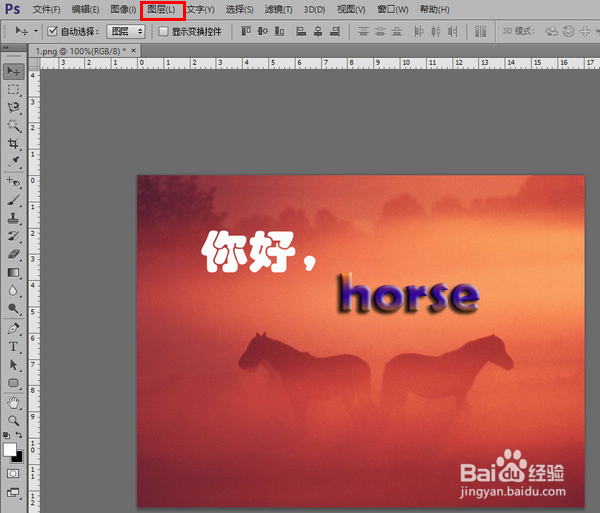Open the 视图(V) menu

351,10
